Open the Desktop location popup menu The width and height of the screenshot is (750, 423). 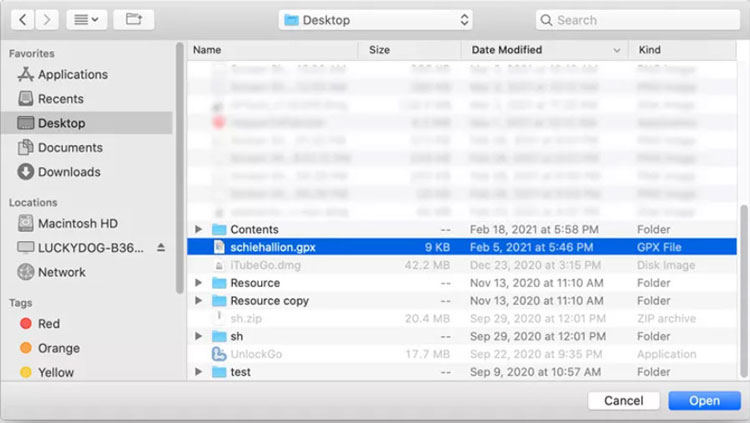375,20
